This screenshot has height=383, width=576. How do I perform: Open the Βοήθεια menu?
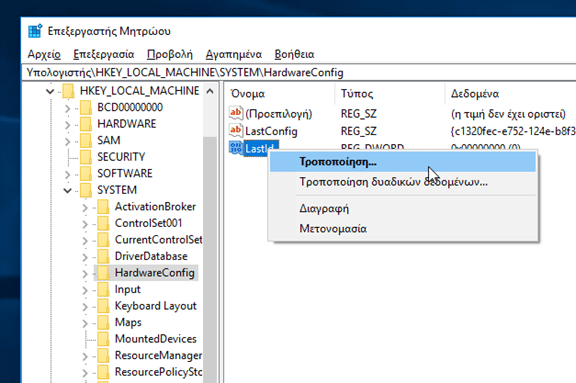click(x=294, y=54)
